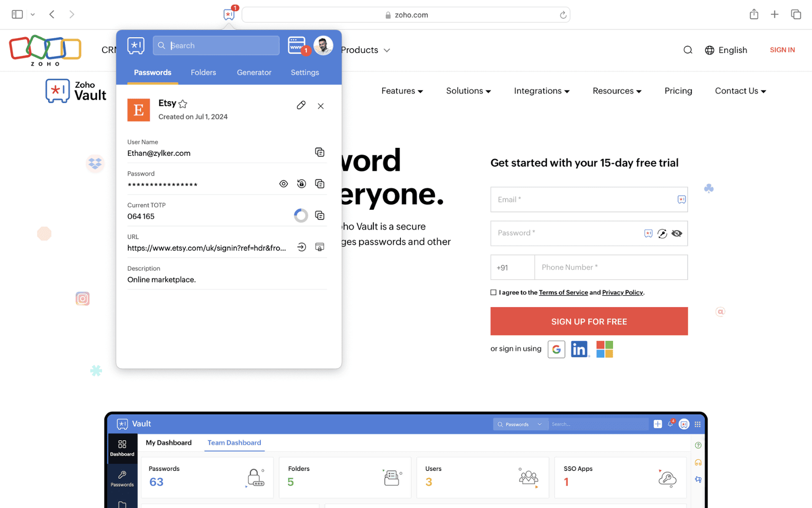
Task: Click the Zoho logo
Action: point(45,50)
